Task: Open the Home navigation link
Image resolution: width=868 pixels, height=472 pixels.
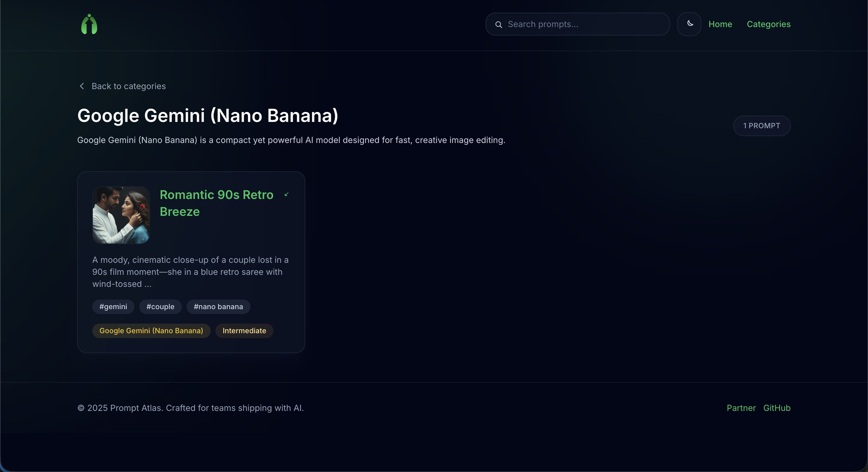Action: tap(720, 24)
